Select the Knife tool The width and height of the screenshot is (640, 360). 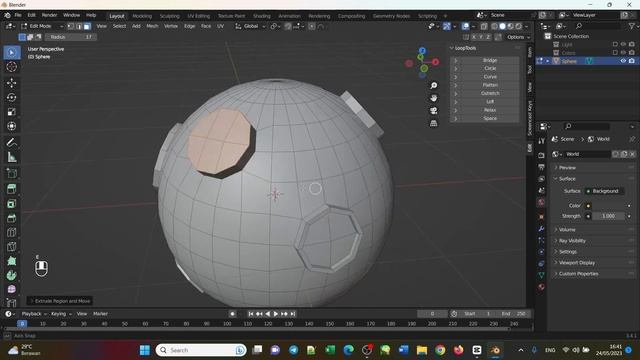[x=12, y=247]
